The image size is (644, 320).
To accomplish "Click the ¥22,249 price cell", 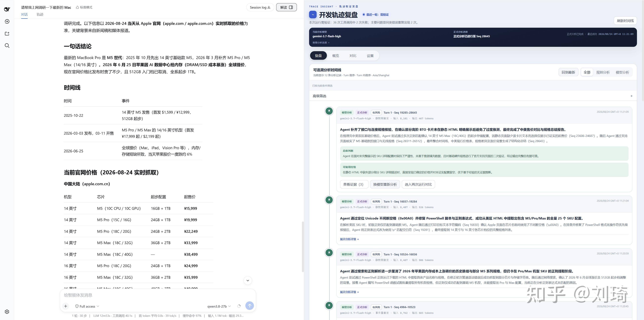I will 191,231.
